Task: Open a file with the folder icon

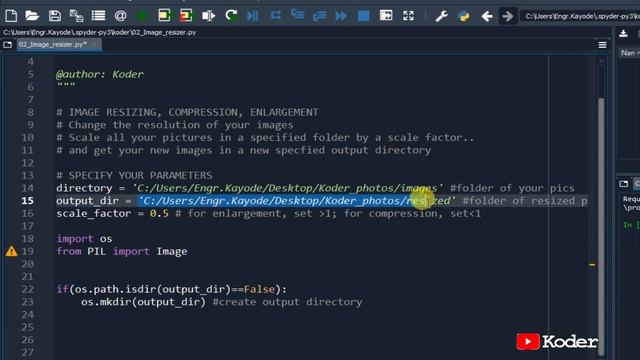Action: coord(32,16)
